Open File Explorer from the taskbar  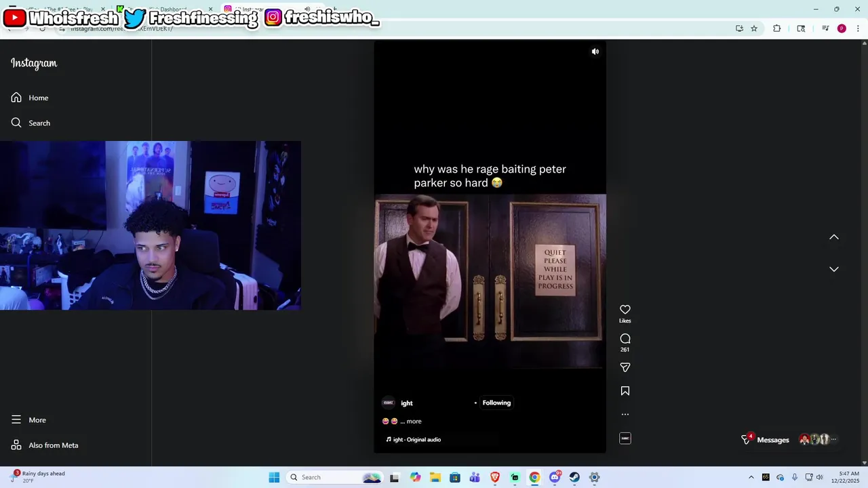tap(435, 477)
